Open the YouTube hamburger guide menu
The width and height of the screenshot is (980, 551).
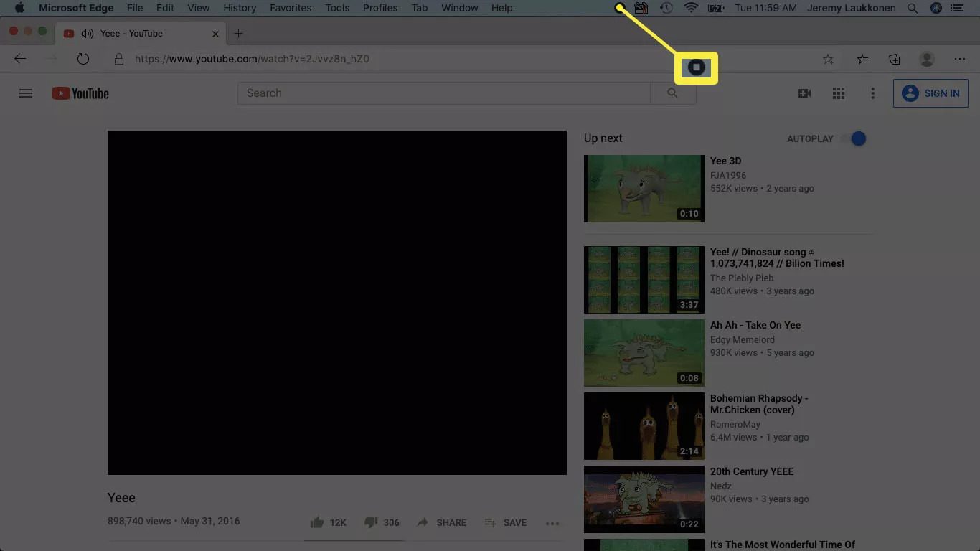coord(26,93)
